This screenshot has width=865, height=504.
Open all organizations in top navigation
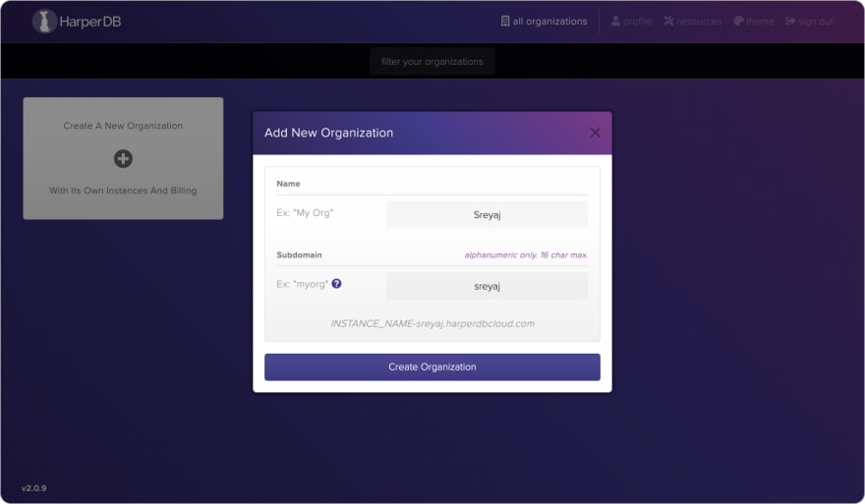tap(544, 22)
